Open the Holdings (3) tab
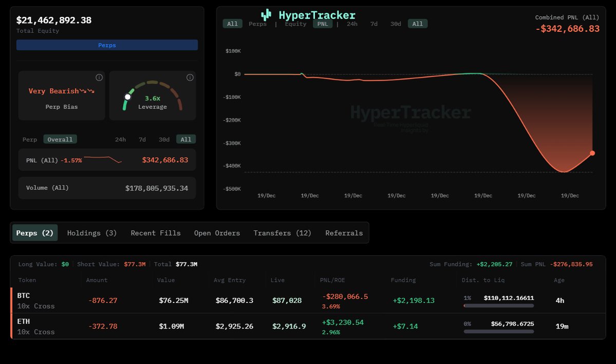 click(92, 233)
